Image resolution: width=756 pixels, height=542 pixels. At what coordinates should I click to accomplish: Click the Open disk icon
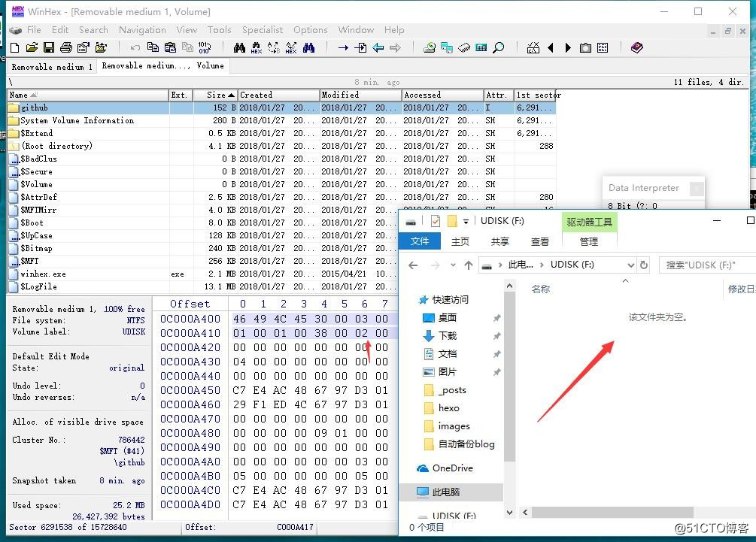[x=429, y=47]
